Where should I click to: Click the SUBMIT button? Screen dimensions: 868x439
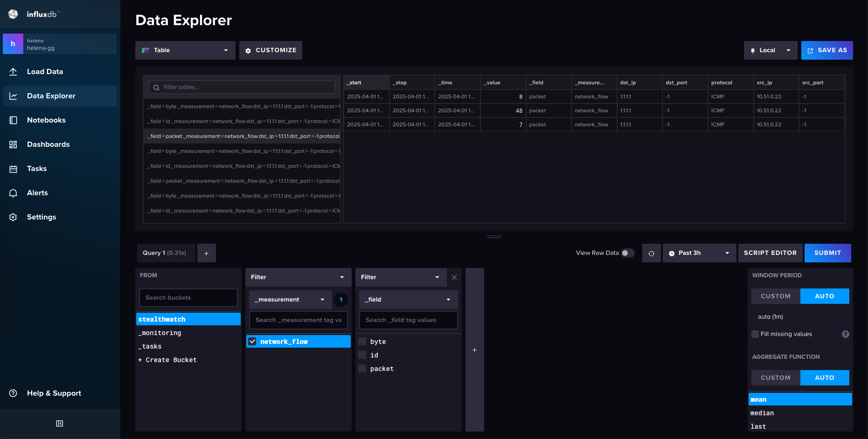pyautogui.click(x=827, y=253)
